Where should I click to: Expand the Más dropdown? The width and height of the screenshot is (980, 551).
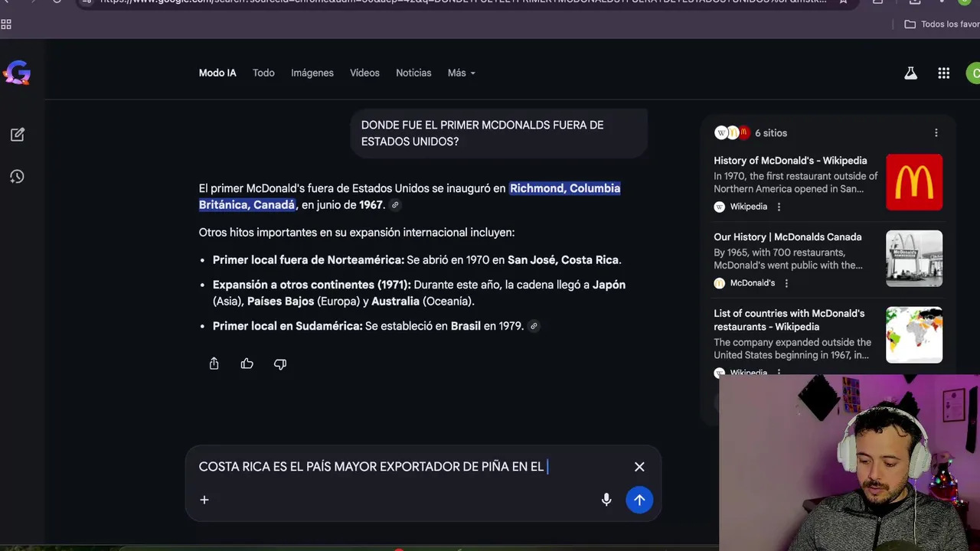tap(462, 73)
